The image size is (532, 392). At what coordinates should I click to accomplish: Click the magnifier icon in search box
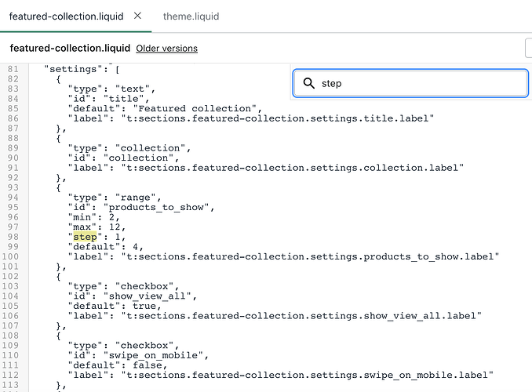coord(308,83)
